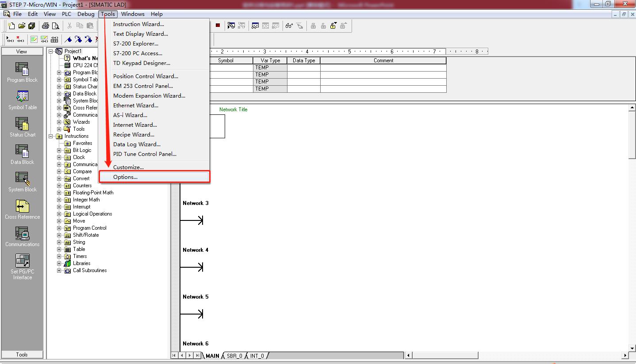The height and width of the screenshot is (364, 636).
Task: Switch to the SBR_0 tab
Action: coord(234,356)
